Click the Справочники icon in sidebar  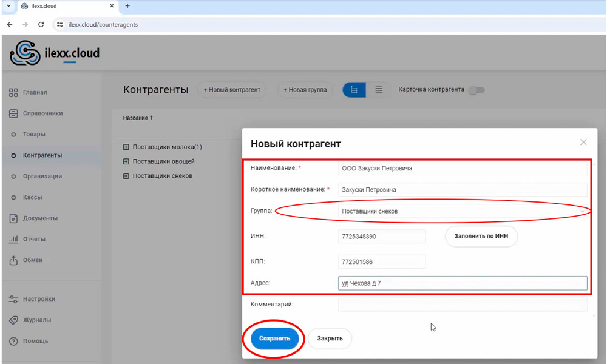13,114
